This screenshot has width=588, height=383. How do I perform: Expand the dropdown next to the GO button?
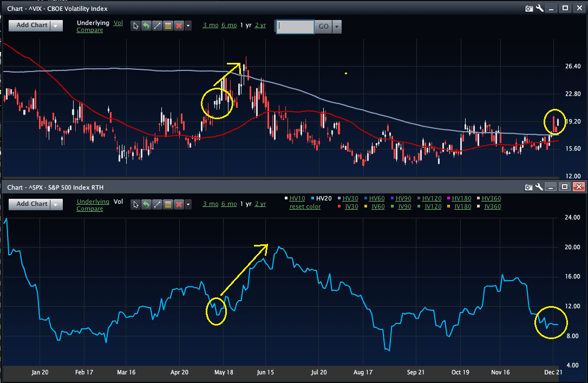[x=337, y=27]
